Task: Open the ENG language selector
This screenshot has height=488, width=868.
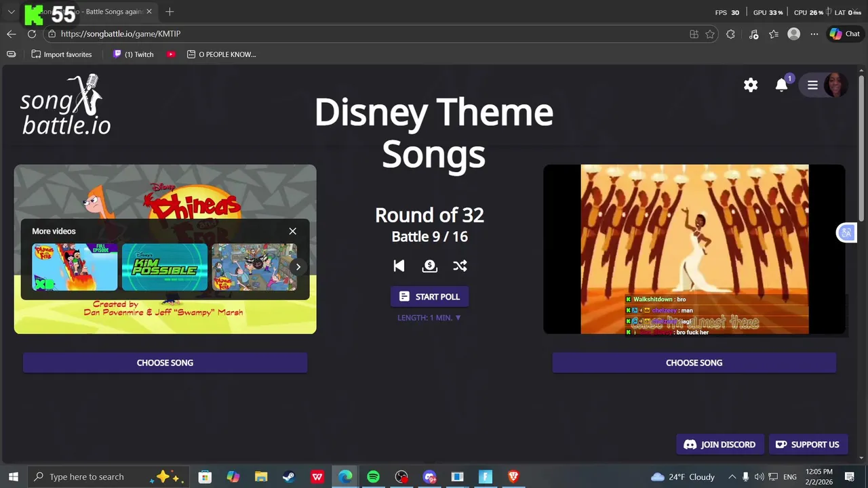Action: [789, 477]
